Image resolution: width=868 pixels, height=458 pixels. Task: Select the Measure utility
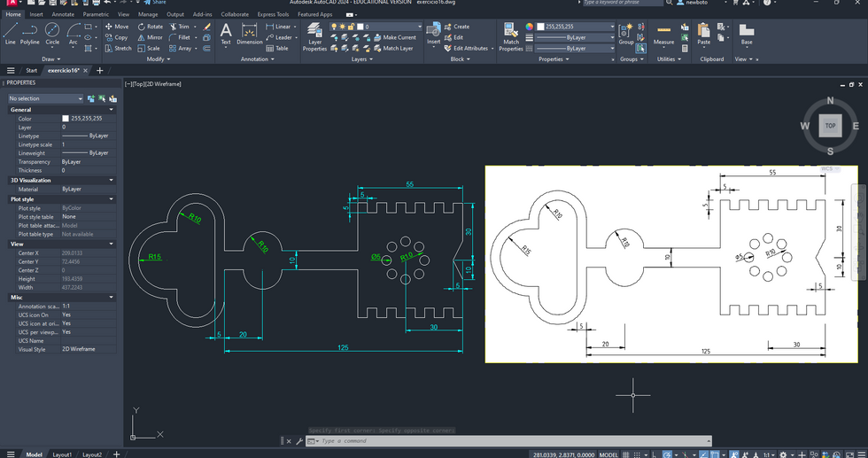tap(663, 35)
